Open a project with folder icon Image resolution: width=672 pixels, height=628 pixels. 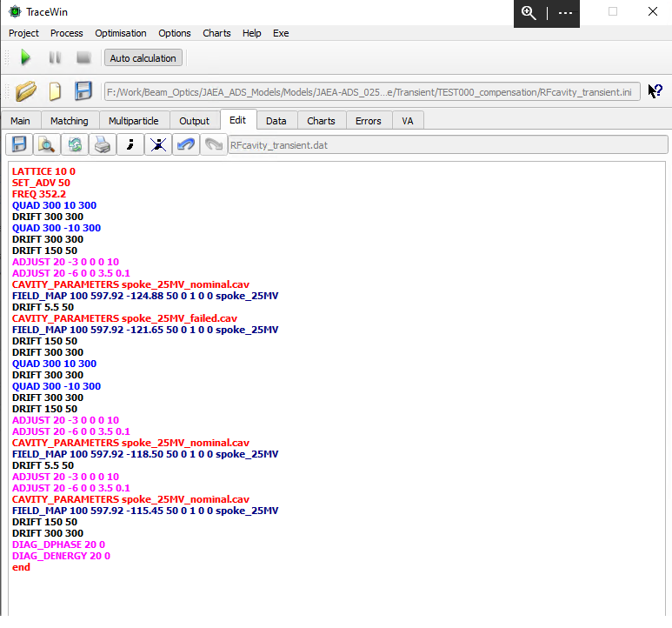[x=26, y=91]
